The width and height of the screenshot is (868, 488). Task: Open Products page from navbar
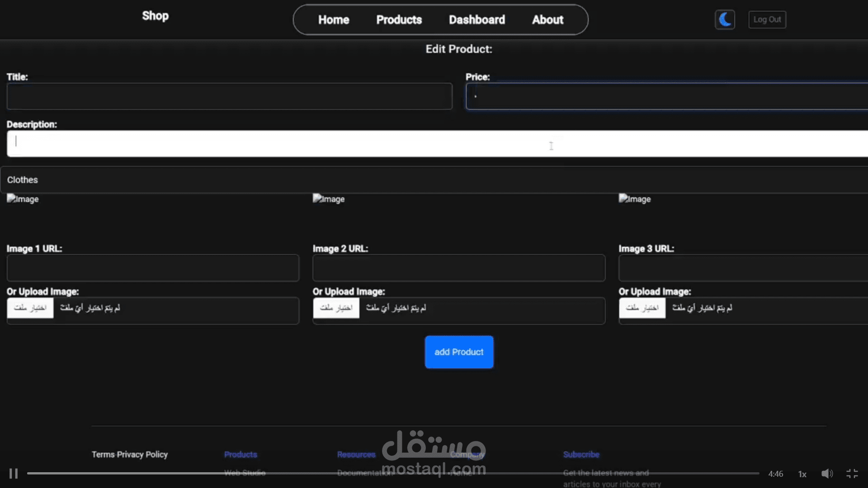coord(399,20)
